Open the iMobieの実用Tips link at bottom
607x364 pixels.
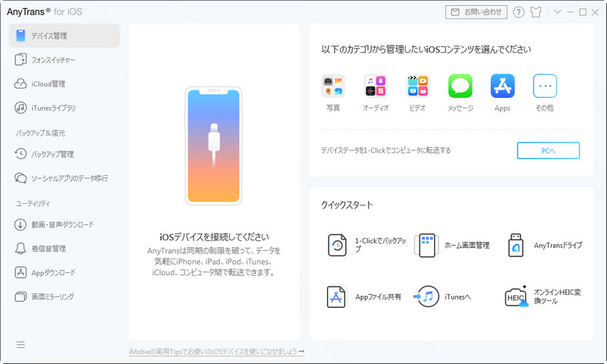216,352
